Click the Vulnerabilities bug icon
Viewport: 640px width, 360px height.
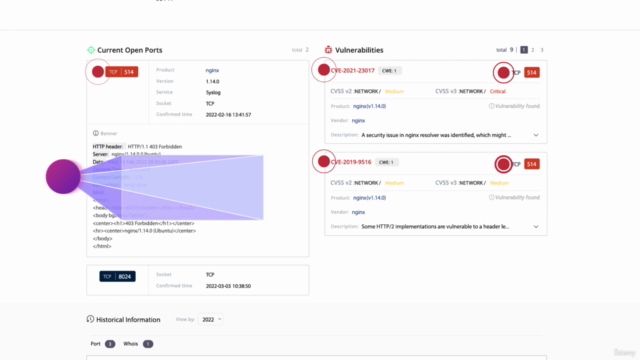coord(328,50)
